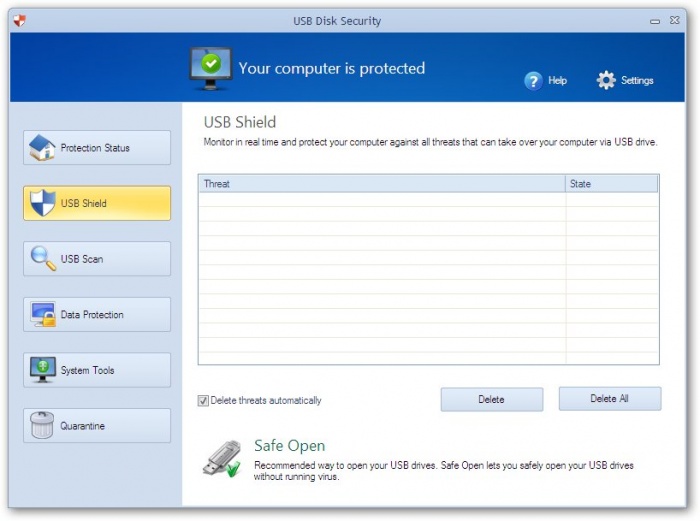Image resolution: width=700 pixels, height=521 pixels.
Task: Uncheck Delete threats automatically checkbox
Action: tap(203, 400)
